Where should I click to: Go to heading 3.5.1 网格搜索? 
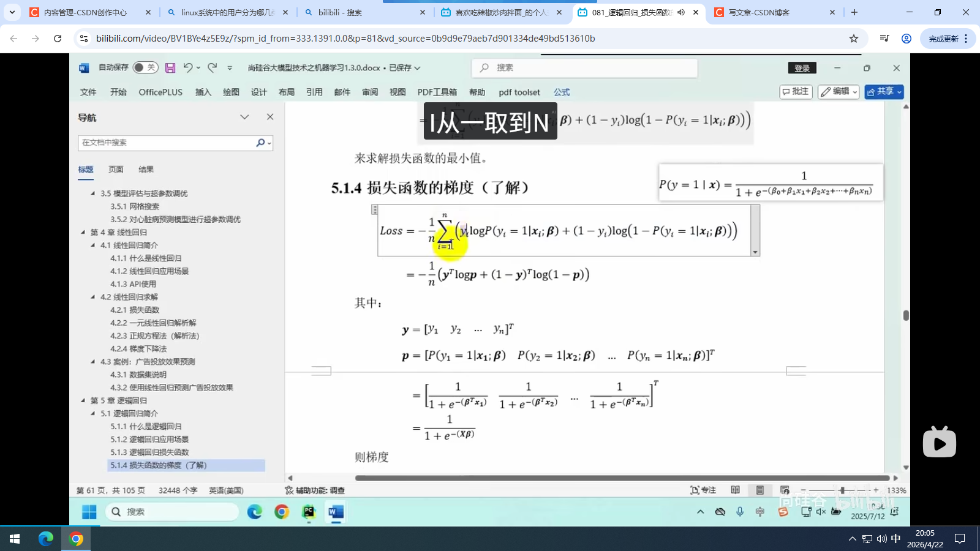coord(135,206)
